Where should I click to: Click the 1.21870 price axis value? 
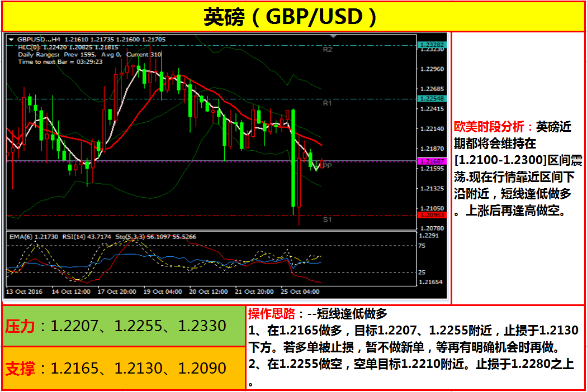click(x=432, y=149)
